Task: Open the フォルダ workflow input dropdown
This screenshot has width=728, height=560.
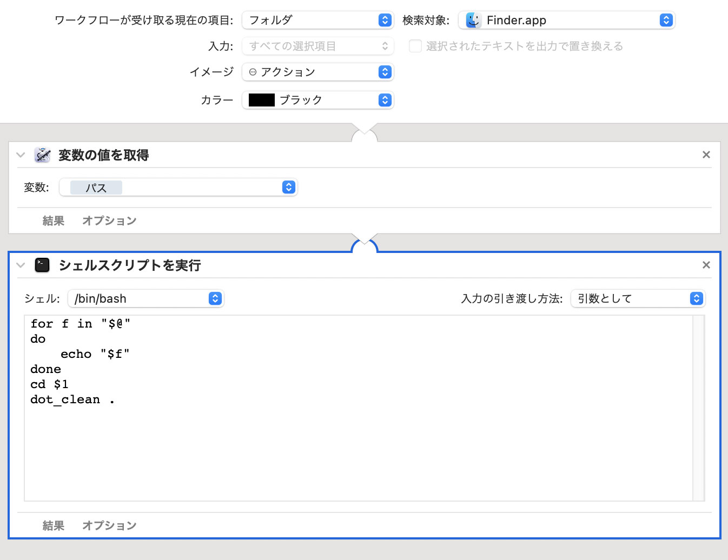Action: (x=317, y=21)
